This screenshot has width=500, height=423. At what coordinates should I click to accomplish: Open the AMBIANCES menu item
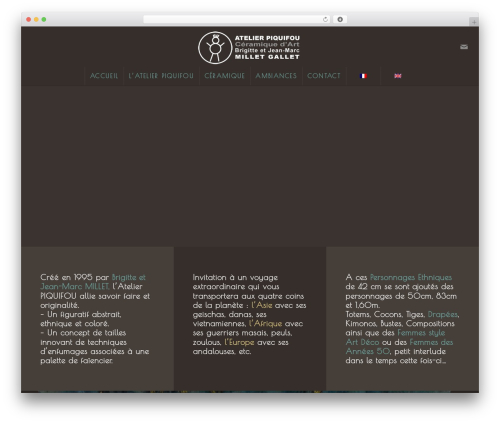276,76
